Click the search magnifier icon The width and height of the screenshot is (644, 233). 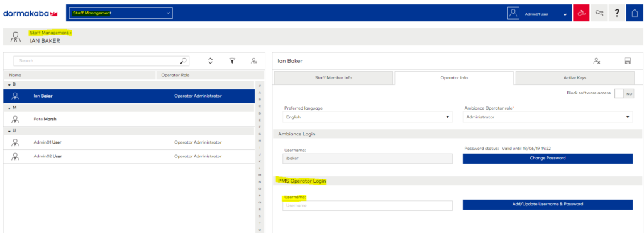[184, 61]
